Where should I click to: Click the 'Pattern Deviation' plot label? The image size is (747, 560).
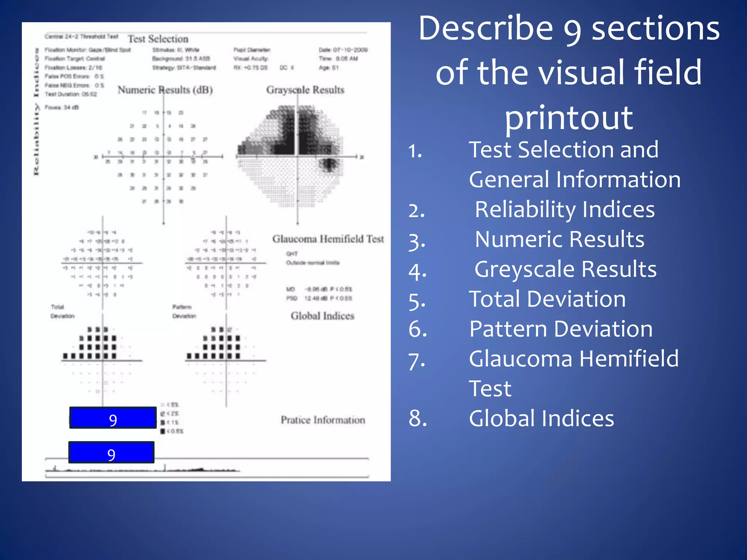click(184, 312)
